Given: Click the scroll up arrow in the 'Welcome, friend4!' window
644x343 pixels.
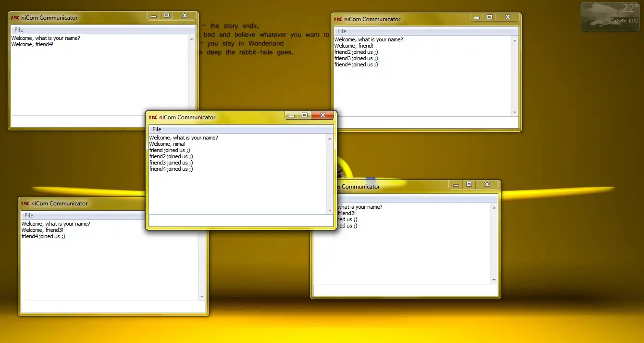Looking at the screenshot, I should (192, 39).
